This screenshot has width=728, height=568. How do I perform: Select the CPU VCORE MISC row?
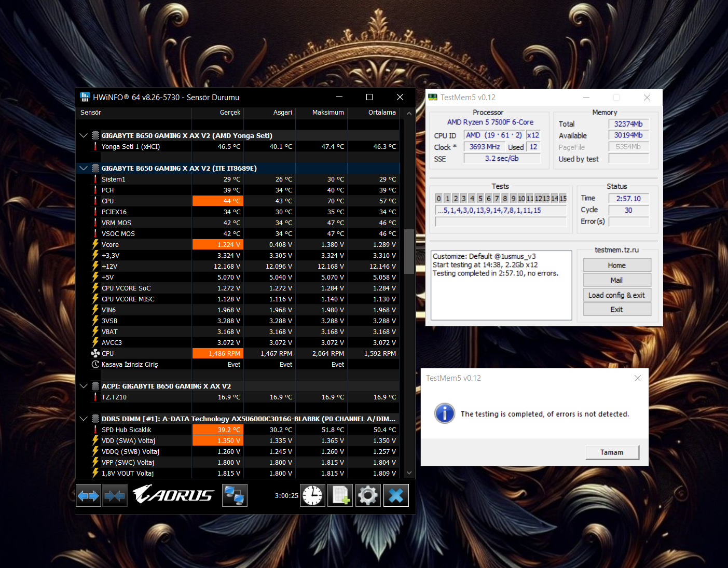point(238,299)
